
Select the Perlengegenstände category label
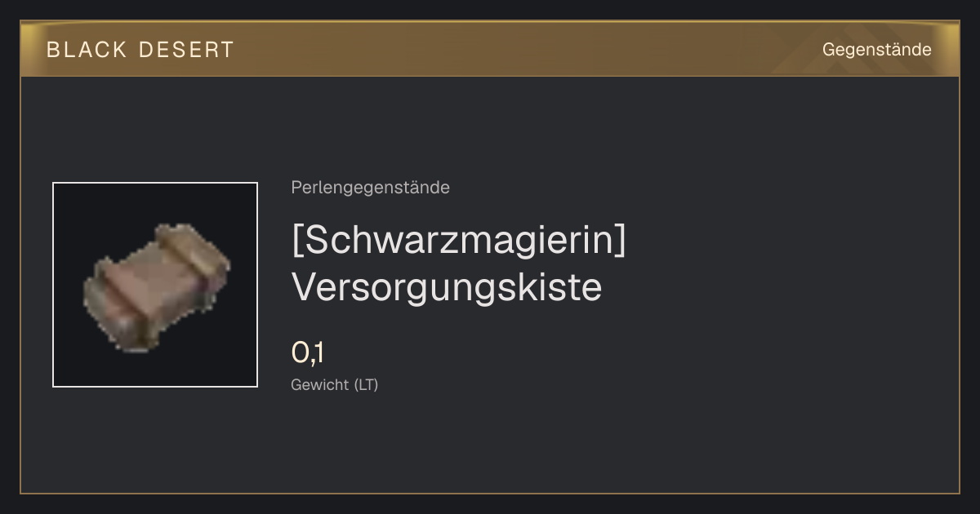coord(370,188)
